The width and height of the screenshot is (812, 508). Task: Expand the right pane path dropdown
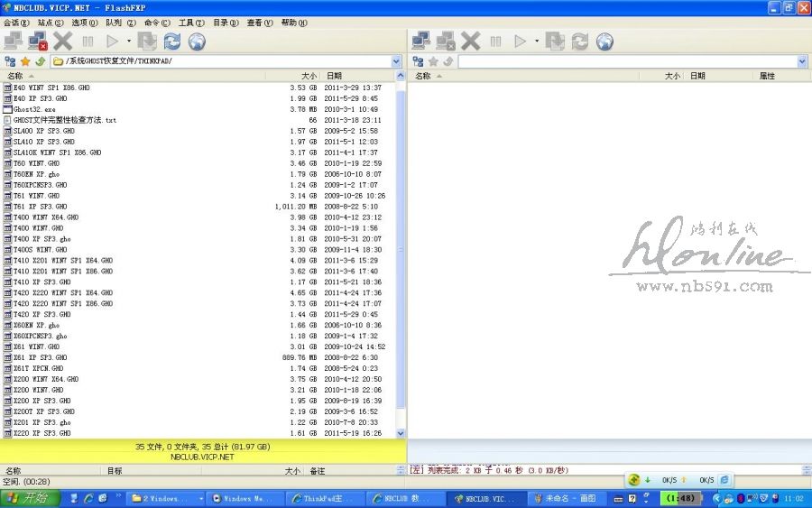(x=802, y=61)
